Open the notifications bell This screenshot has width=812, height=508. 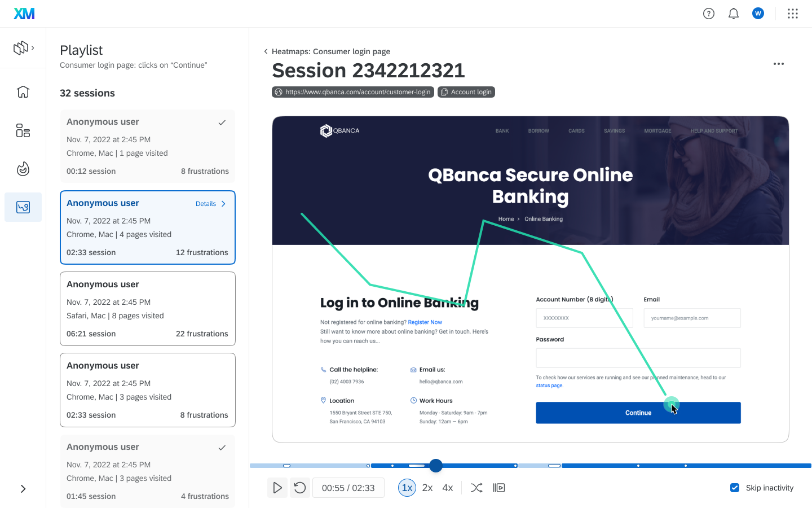tap(734, 14)
